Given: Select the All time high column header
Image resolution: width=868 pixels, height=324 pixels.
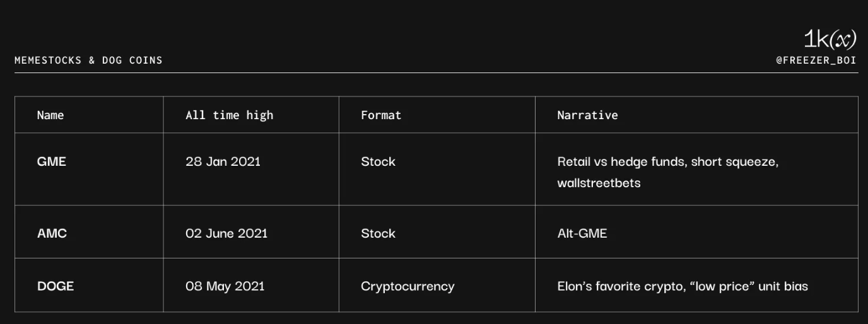Looking at the screenshot, I should [x=229, y=115].
